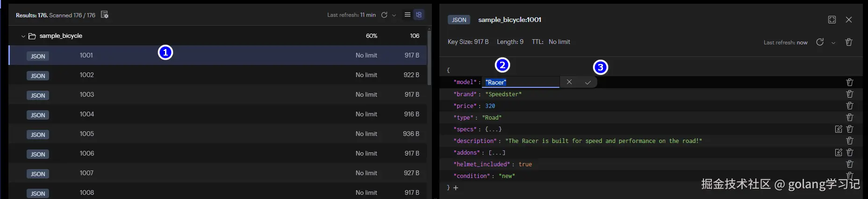This screenshot has width=868, height=199.
Task: Collapse the sample_bicycle folder
Action: click(23, 36)
